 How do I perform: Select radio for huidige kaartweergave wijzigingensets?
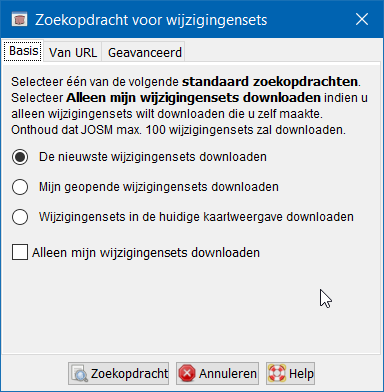[x=20, y=217]
